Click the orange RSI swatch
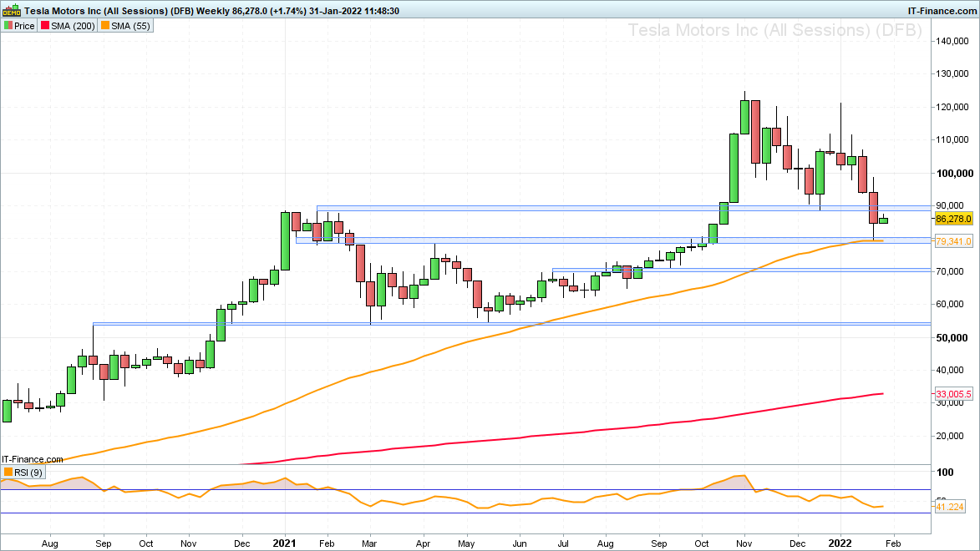Viewport: 980px width, 551px height. 8,473
